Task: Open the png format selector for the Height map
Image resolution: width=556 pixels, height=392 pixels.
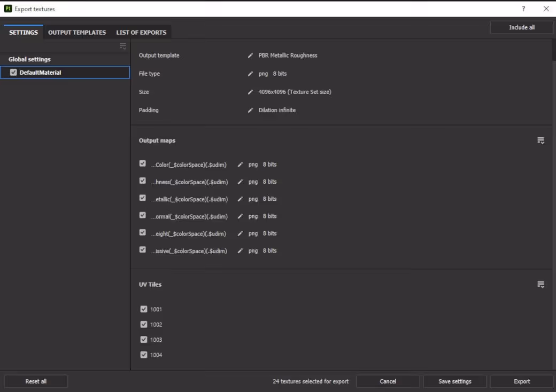Action: point(252,233)
